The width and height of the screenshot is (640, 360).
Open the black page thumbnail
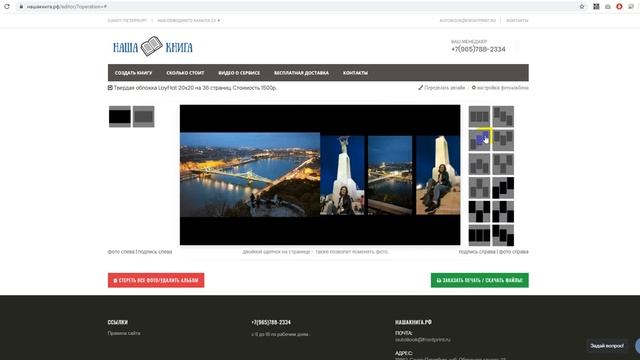pos(120,116)
